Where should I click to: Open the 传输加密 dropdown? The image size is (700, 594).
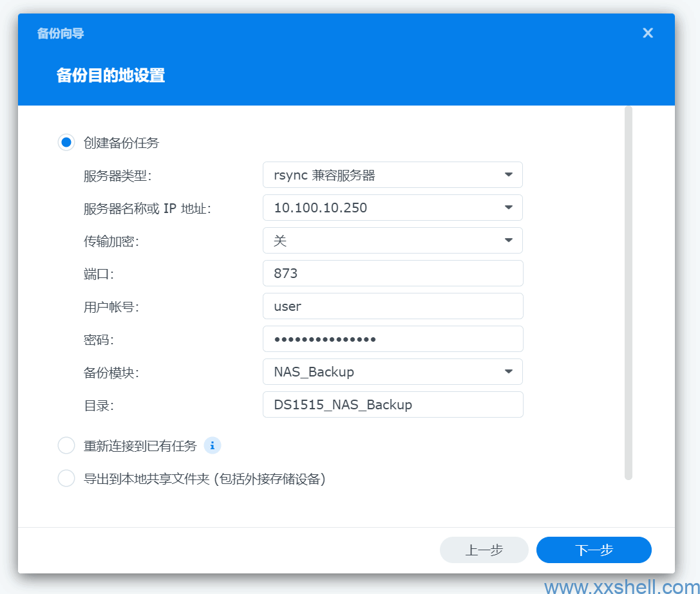508,241
